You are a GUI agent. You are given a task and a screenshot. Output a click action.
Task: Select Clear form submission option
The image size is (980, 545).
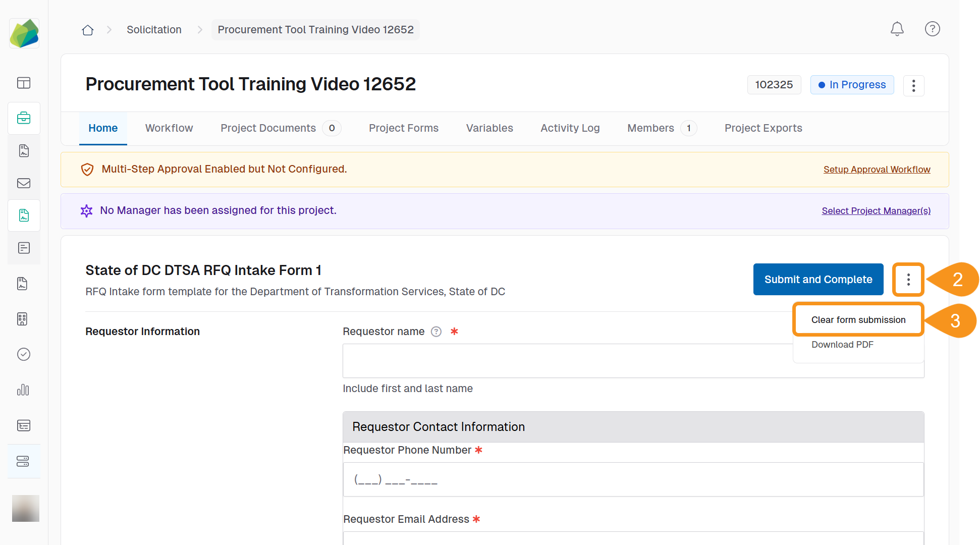coord(858,320)
